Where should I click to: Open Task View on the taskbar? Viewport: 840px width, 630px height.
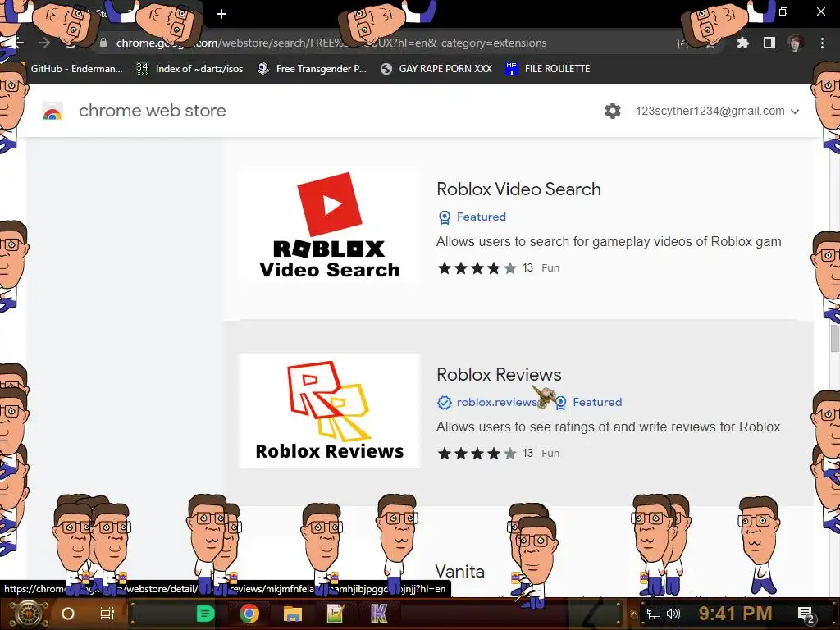pyautogui.click(x=107, y=614)
